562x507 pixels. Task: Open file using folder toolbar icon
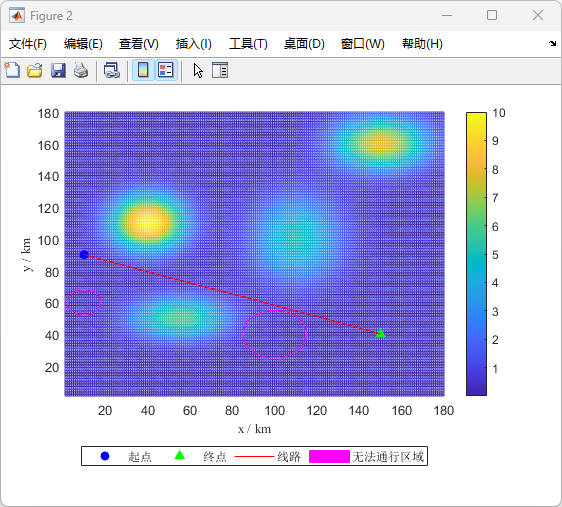click(35, 70)
